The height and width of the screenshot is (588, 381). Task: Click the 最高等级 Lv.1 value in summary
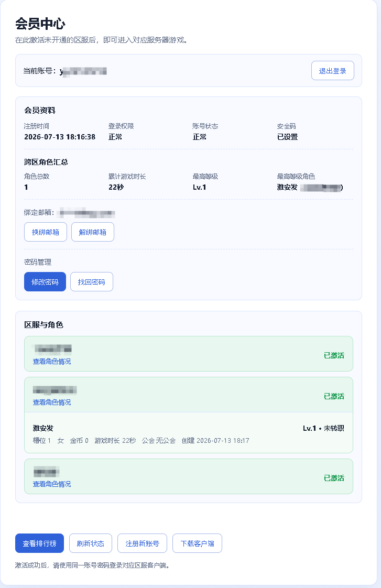click(x=199, y=187)
